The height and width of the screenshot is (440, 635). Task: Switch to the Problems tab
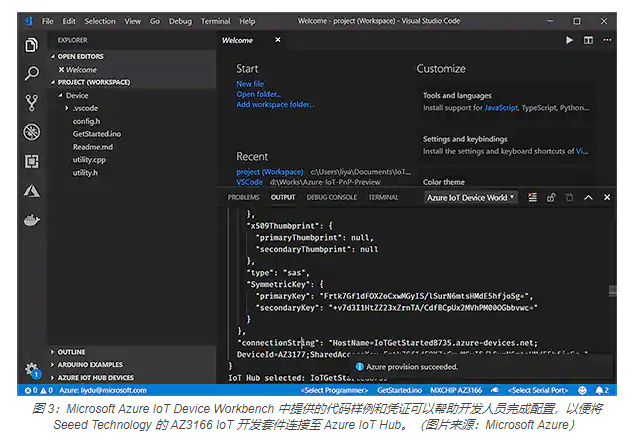pos(243,197)
